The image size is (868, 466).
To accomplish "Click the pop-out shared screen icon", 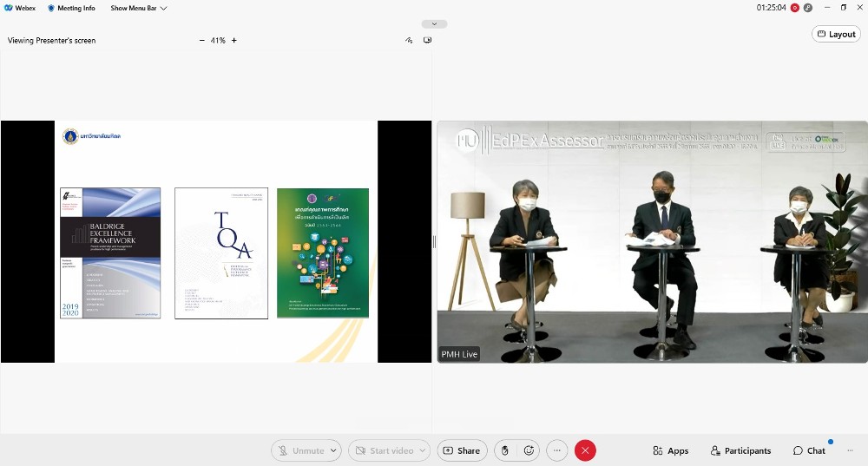I will pyautogui.click(x=428, y=41).
